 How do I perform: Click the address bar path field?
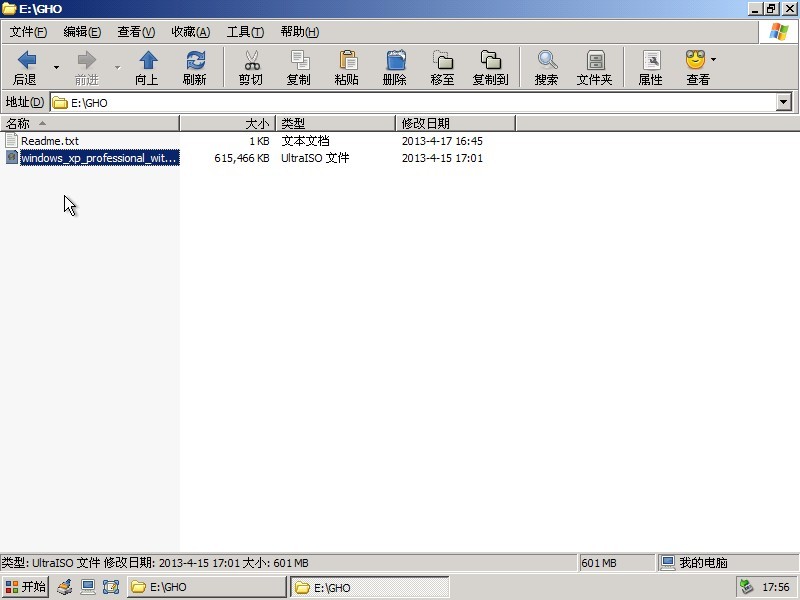pos(400,102)
